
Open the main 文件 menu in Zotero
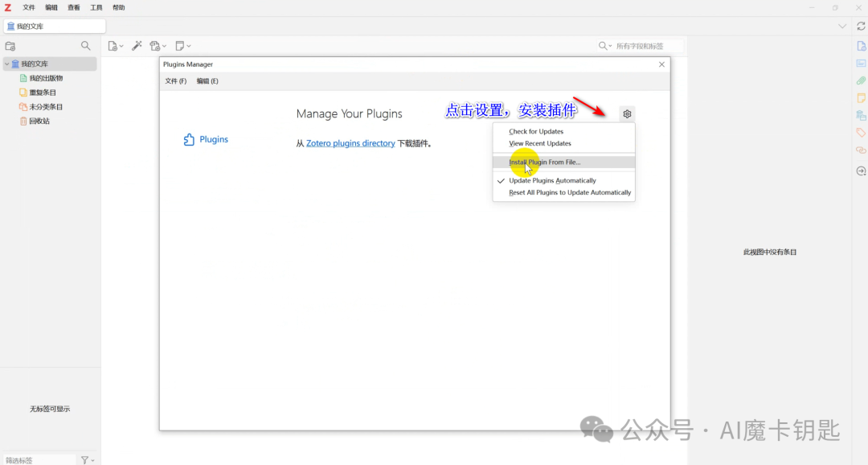(29, 8)
